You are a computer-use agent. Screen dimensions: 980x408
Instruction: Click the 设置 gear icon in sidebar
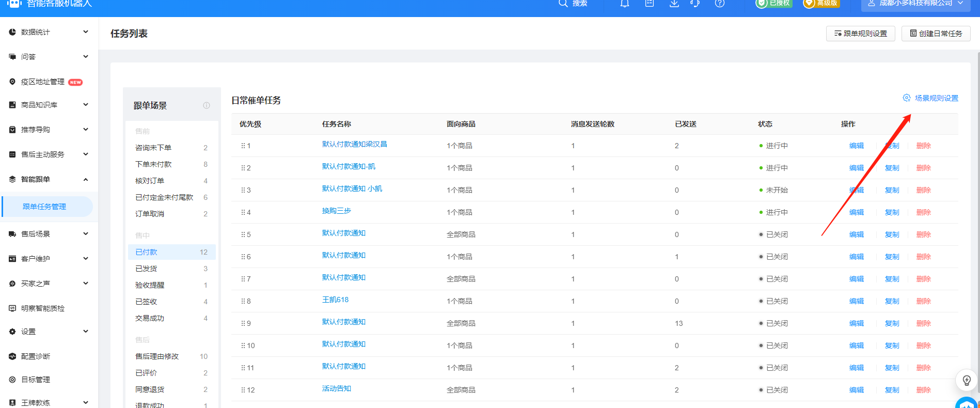click(x=12, y=332)
